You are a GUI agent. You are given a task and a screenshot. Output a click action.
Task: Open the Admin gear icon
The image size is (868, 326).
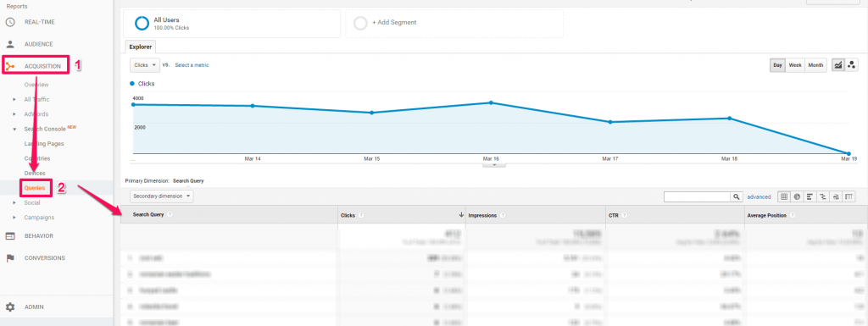click(x=10, y=307)
